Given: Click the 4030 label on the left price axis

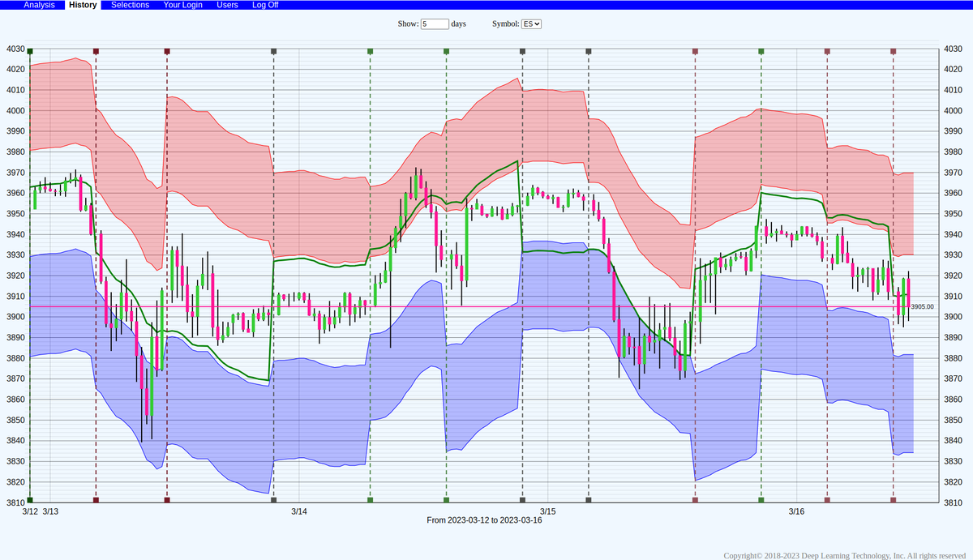Looking at the screenshot, I should coord(15,49).
